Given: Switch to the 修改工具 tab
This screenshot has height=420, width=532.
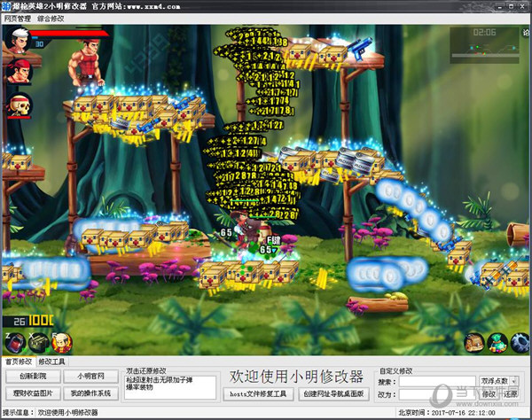Looking at the screenshot, I should [x=51, y=362].
